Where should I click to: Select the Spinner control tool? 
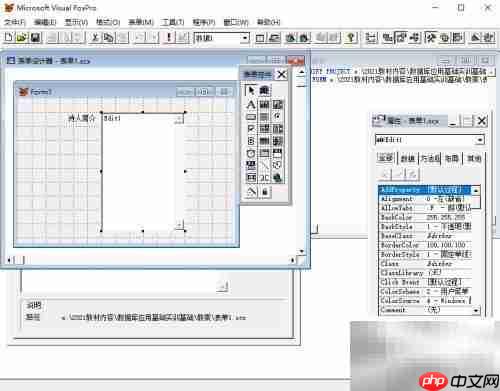tap(251, 141)
